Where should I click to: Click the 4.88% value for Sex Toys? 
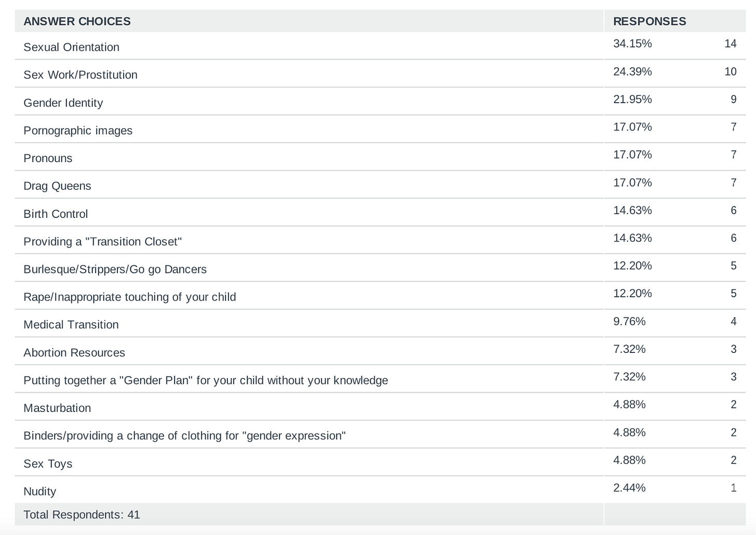629,460
